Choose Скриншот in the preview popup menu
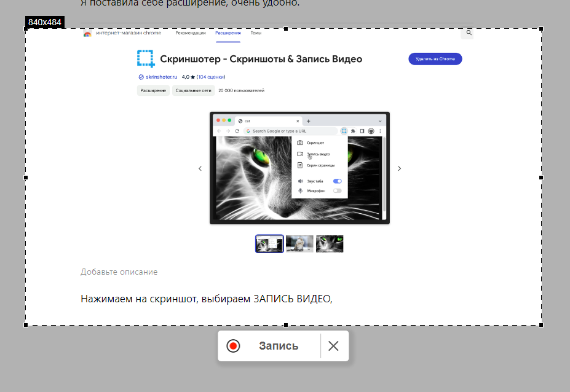This screenshot has height=392, width=570. click(315, 143)
